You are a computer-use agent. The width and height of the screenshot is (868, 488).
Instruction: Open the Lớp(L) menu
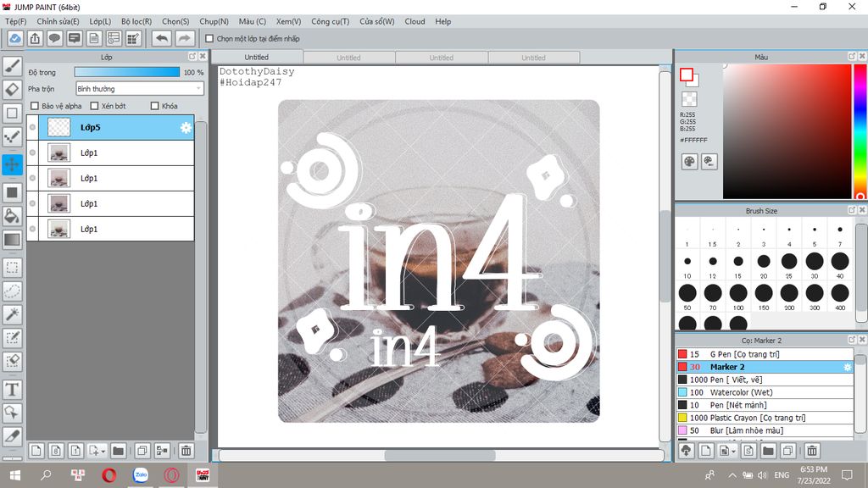tap(100, 21)
